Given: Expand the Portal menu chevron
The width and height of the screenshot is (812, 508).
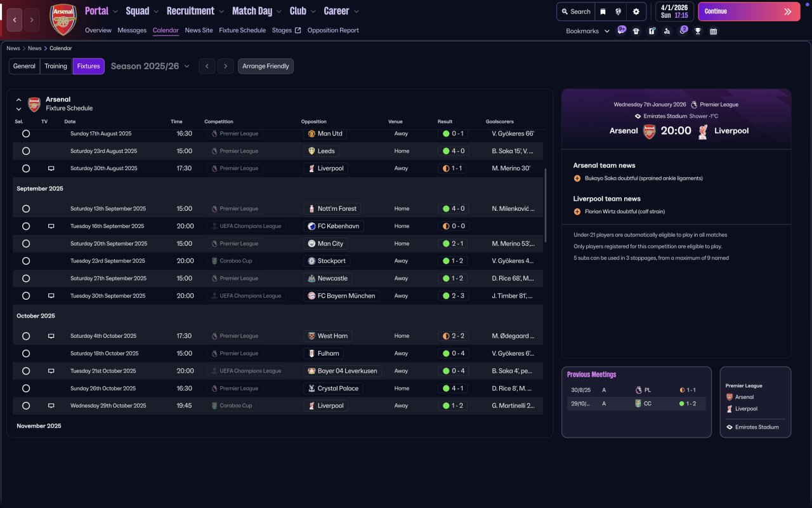Looking at the screenshot, I should pyautogui.click(x=115, y=11).
